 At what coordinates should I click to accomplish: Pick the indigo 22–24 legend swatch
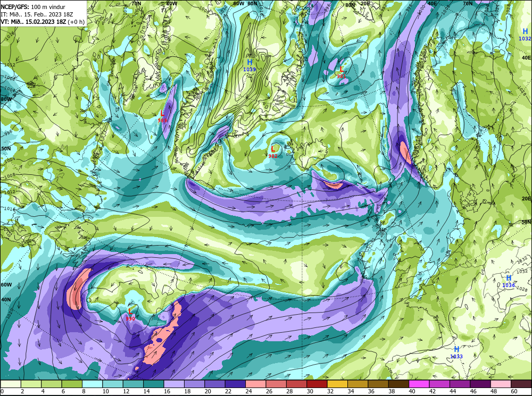236,384
